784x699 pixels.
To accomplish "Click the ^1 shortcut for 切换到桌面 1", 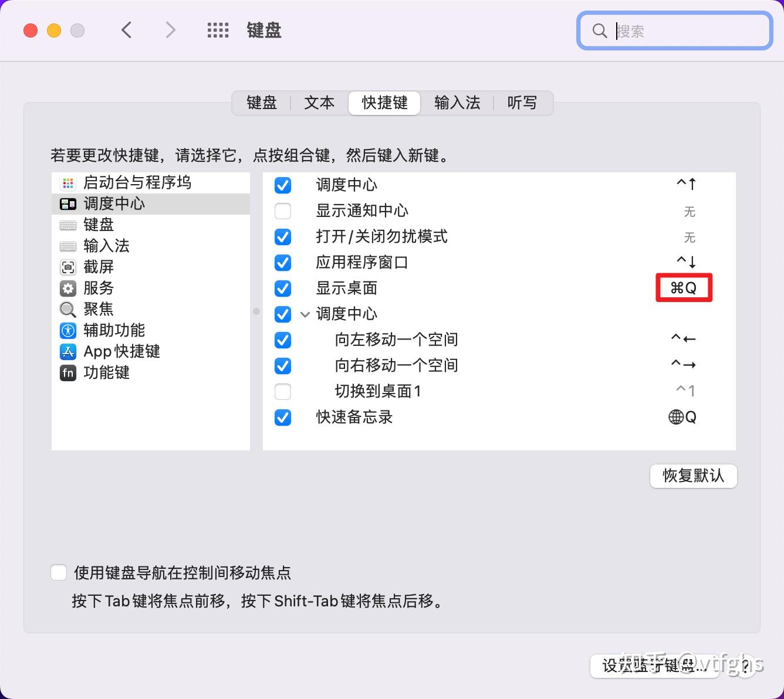I will point(686,391).
